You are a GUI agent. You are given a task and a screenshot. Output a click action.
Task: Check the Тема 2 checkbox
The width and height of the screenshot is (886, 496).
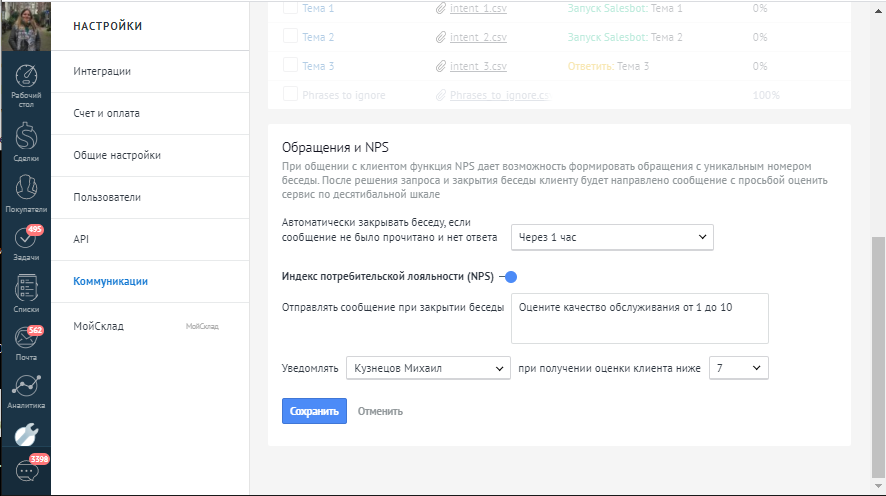tap(290, 37)
